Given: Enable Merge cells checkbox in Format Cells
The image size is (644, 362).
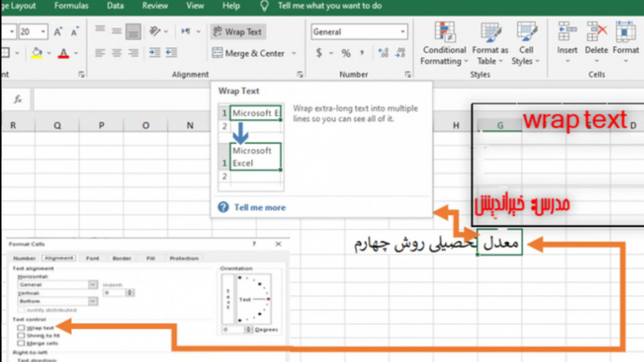Looking at the screenshot, I should [21, 343].
